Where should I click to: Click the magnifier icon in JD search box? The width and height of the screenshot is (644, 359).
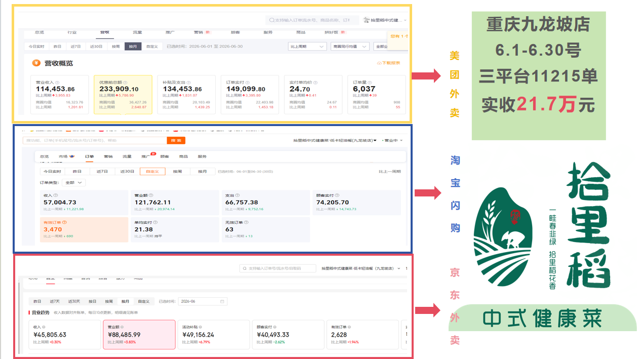(245, 268)
